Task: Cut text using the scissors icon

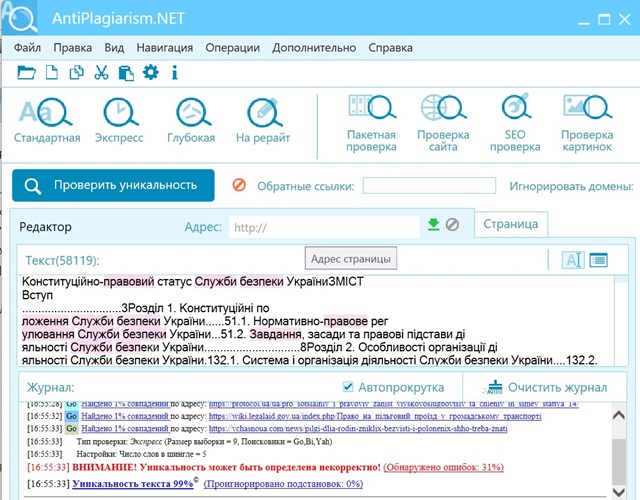Action: point(101,73)
